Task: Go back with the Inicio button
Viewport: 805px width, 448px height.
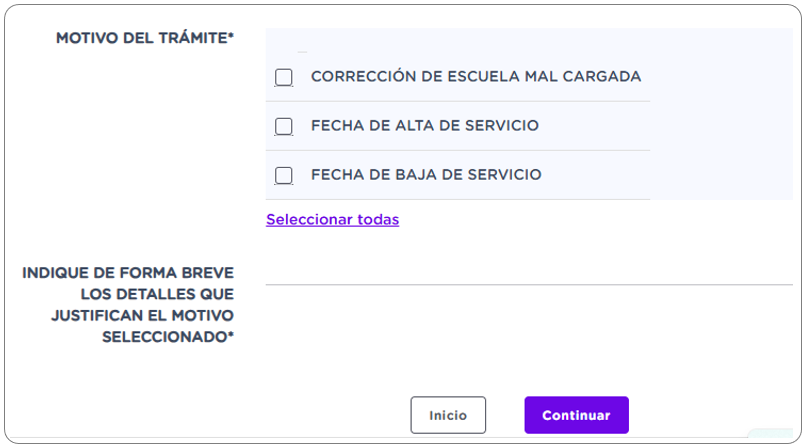Action: tap(448, 415)
